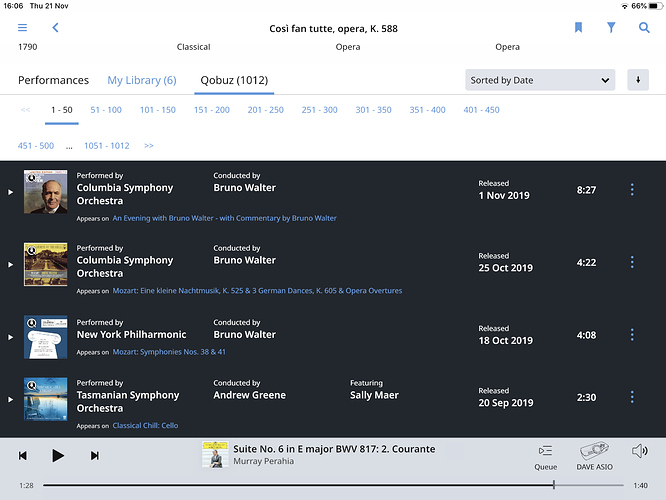Open New York Philharmonic performer
The width and height of the screenshot is (666, 500).
click(x=131, y=335)
